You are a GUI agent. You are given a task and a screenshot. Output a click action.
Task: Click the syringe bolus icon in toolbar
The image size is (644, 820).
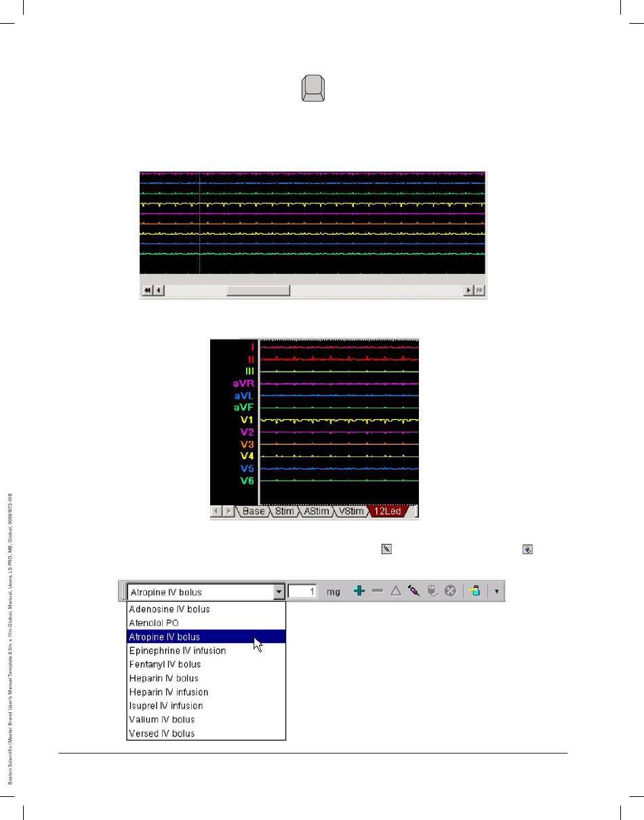pos(414,591)
